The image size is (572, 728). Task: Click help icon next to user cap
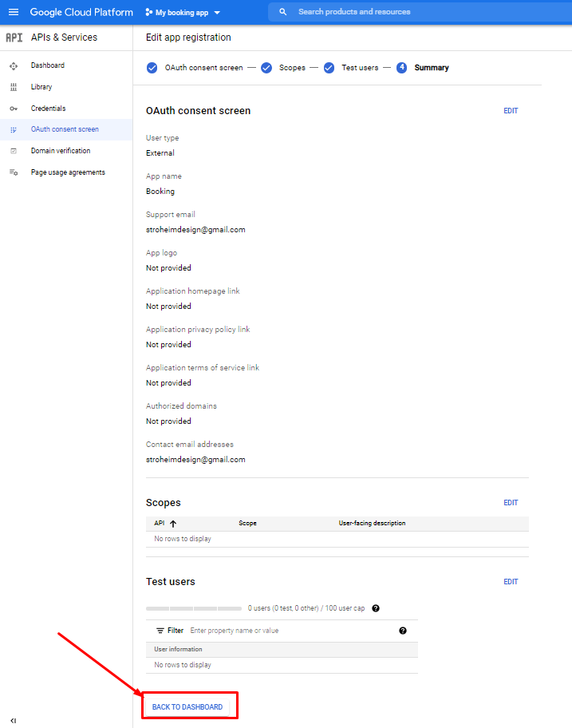pos(376,608)
